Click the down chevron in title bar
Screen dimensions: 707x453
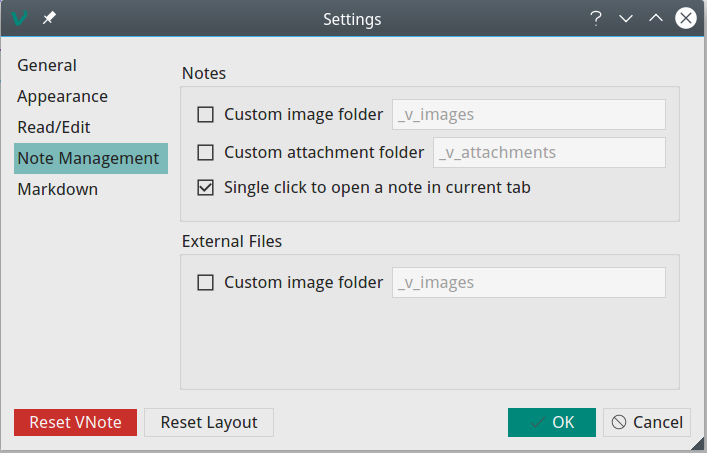point(626,18)
